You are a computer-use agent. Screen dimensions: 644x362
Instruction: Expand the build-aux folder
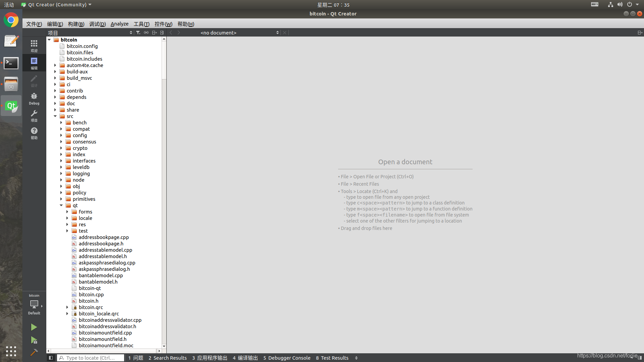point(55,71)
